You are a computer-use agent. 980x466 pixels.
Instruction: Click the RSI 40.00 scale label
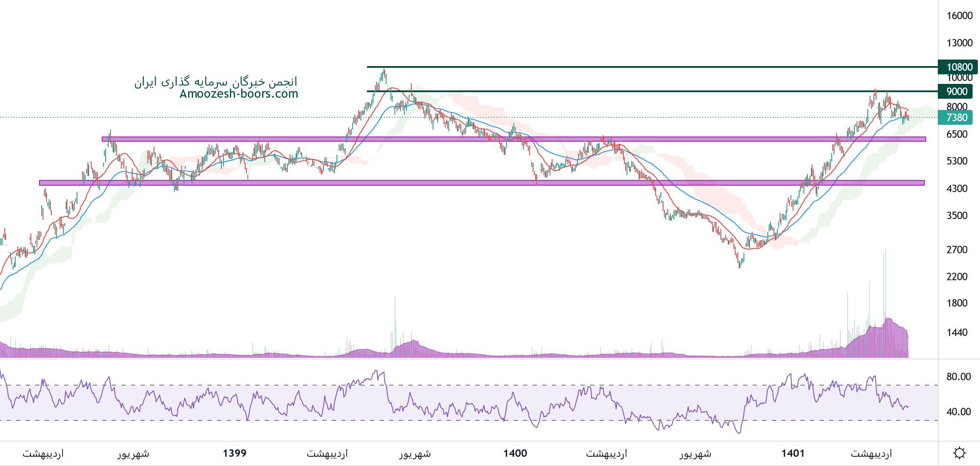tap(958, 411)
